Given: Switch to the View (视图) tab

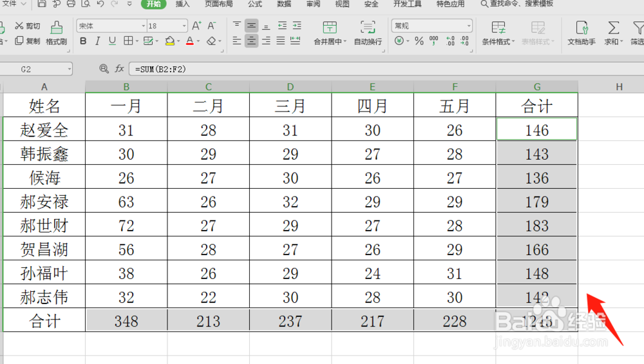Looking at the screenshot, I should (x=342, y=4).
